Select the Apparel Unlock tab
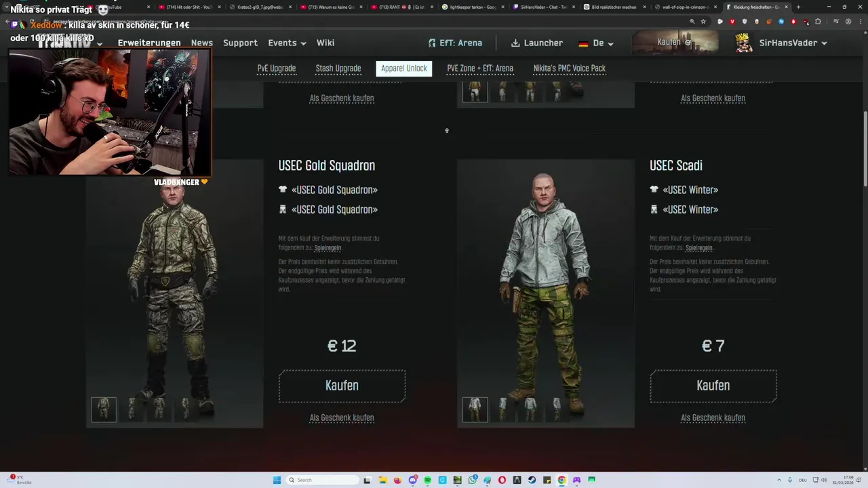Image resolution: width=868 pixels, height=488 pixels. [403, 68]
